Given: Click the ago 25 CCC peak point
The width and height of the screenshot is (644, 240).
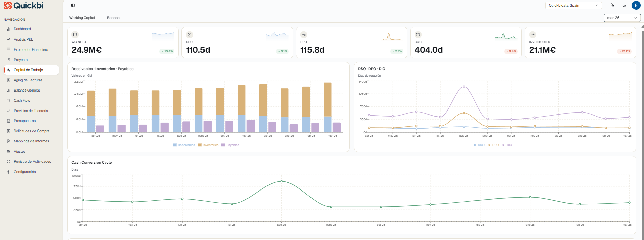Looking at the screenshot, I should pos(281,181).
